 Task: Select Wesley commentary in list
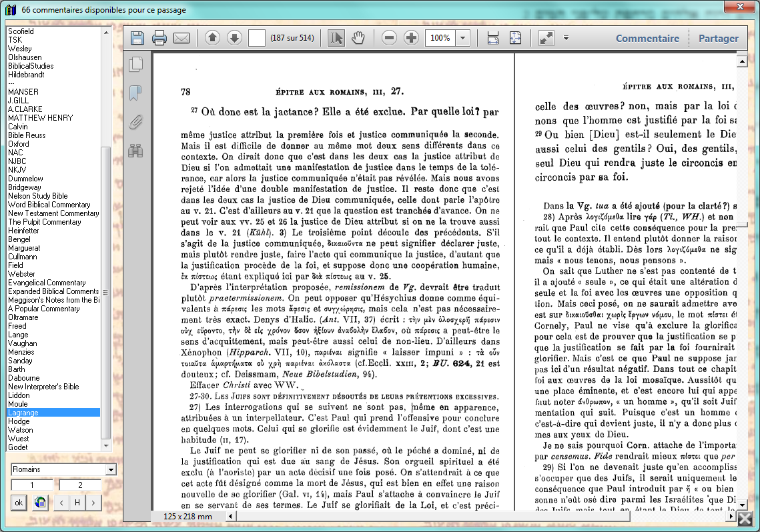point(20,49)
